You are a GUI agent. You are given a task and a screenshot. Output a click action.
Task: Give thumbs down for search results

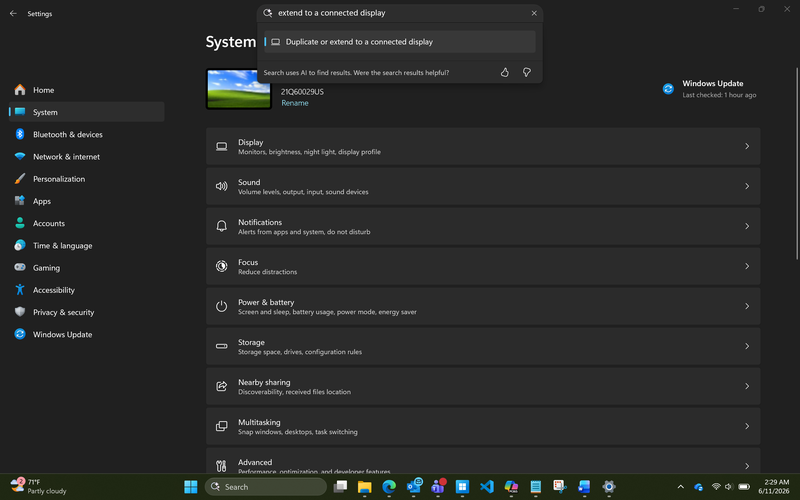click(x=527, y=72)
